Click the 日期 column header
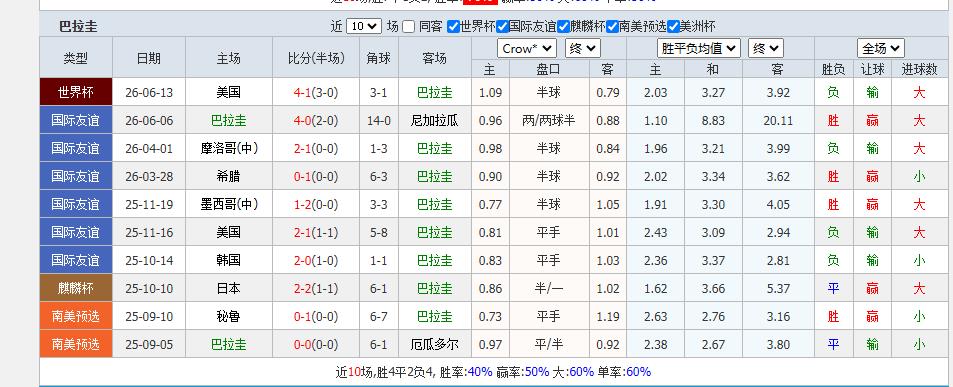 pos(149,58)
